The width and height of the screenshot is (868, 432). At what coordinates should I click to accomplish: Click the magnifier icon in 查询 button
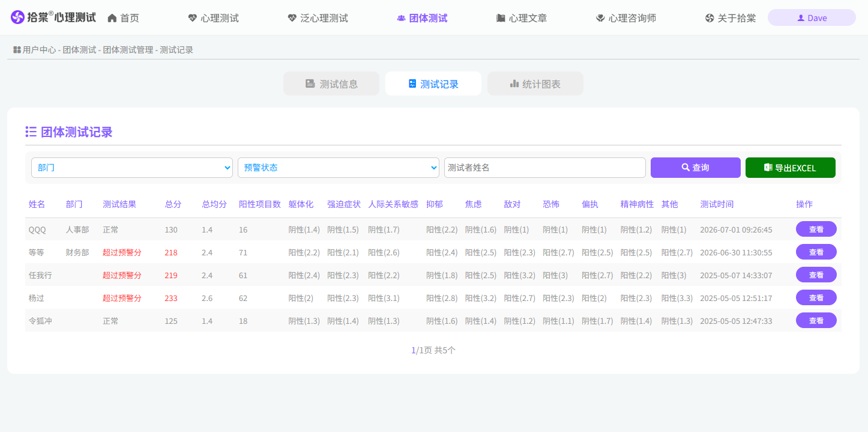pyautogui.click(x=686, y=168)
